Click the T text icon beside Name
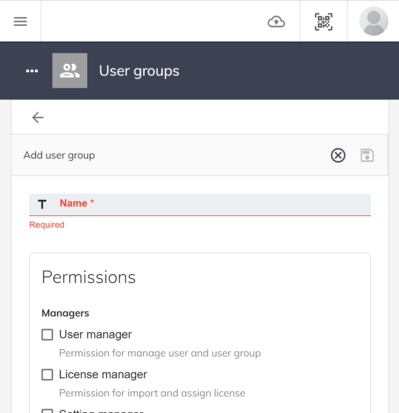399x413 pixels. pos(42,204)
